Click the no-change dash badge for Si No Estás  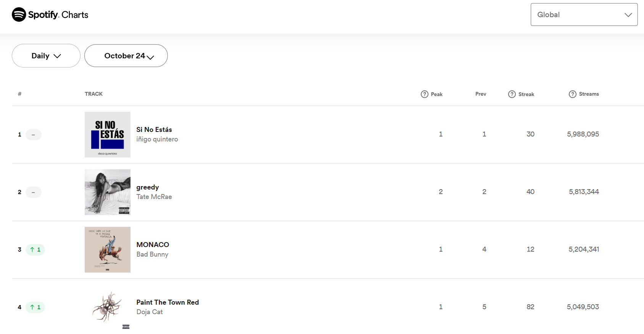coord(34,135)
